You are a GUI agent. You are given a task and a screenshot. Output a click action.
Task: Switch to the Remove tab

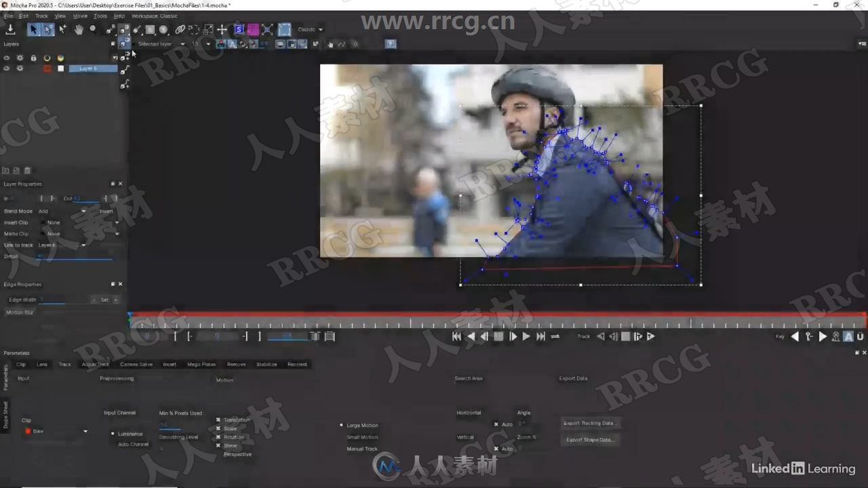236,365
